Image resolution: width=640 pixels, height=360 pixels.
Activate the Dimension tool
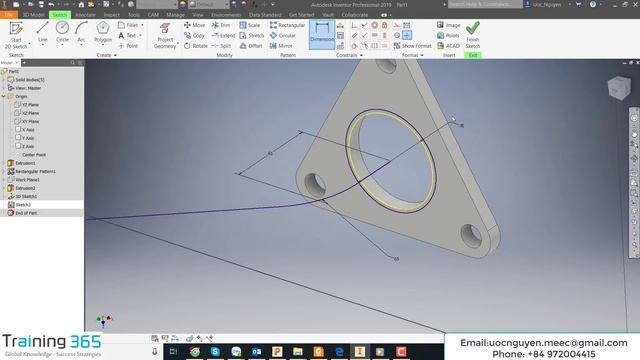322,35
